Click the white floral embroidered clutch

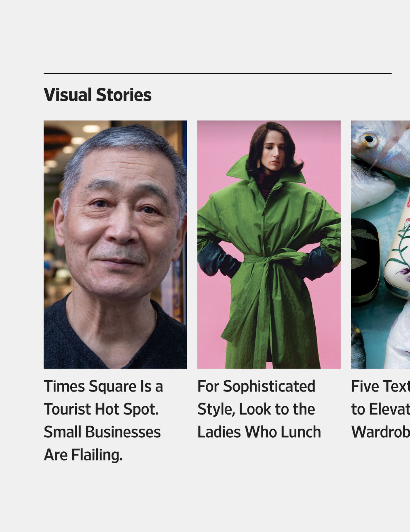[398, 252]
